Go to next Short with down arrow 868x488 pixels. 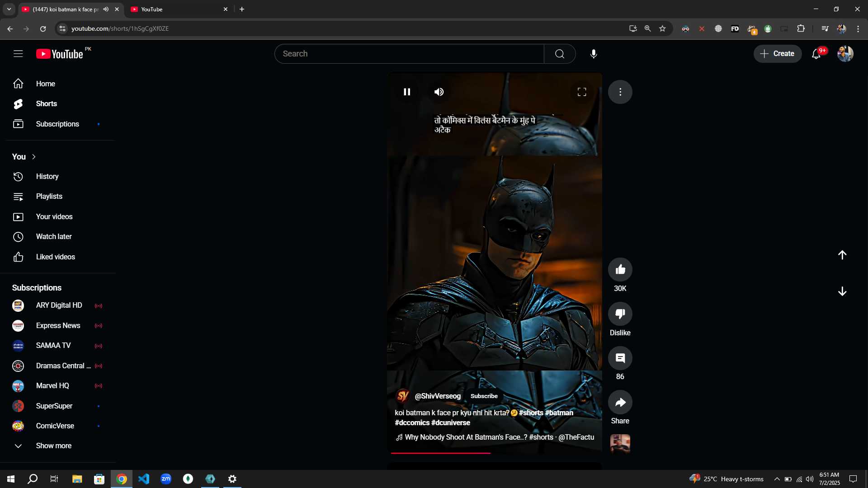(x=842, y=291)
